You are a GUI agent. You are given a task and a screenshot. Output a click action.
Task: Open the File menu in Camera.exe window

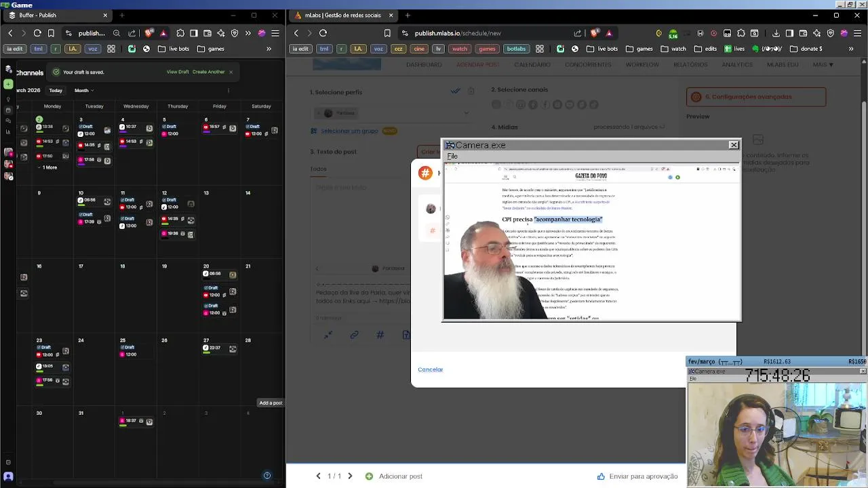pos(452,156)
